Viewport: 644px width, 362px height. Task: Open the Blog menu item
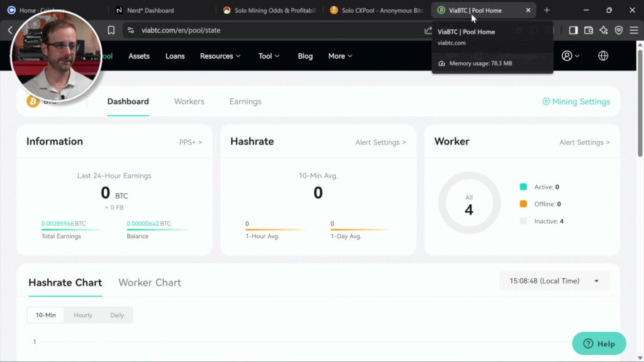[x=305, y=56]
